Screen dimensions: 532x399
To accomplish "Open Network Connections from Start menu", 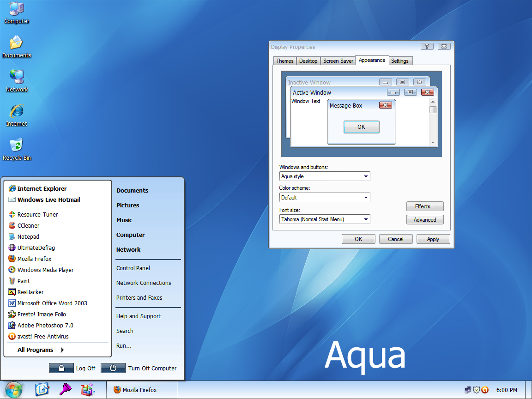I will coord(144,283).
